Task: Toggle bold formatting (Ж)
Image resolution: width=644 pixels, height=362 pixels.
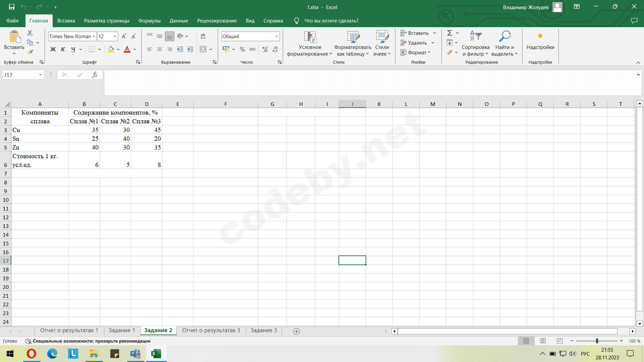Action: pos(53,49)
